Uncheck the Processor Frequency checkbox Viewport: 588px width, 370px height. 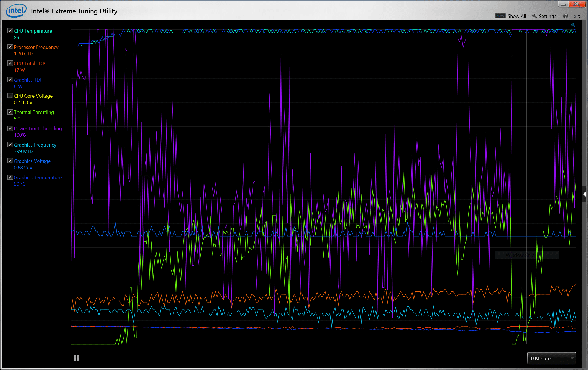coord(10,47)
